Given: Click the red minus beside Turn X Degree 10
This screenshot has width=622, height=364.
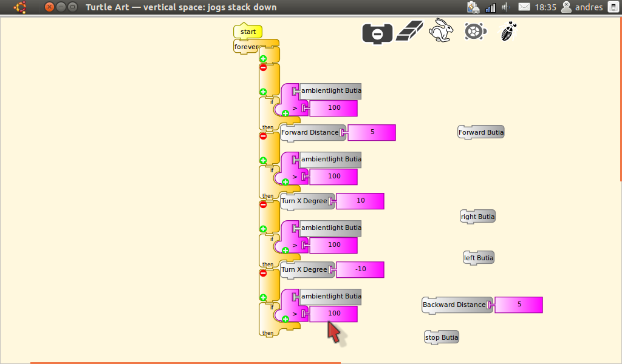Looking at the screenshot, I should coord(263,205).
